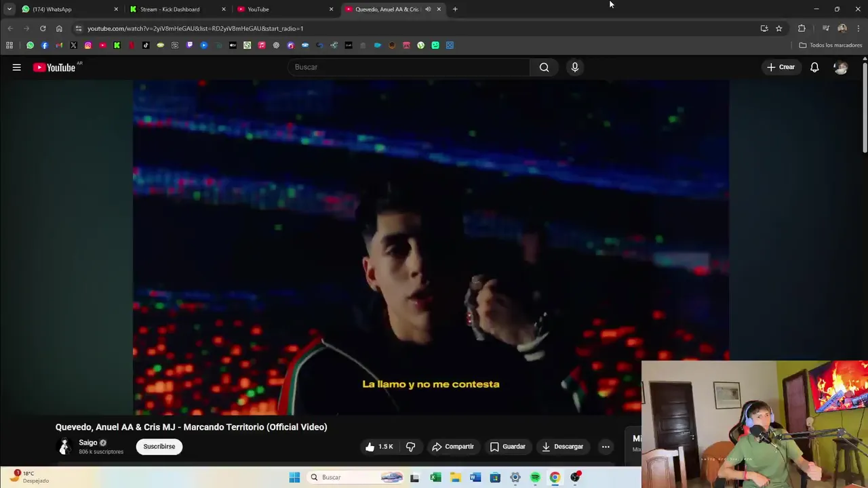Start voice search with microphone icon
This screenshot has height=488, width=868.
(x=574, y=67)
